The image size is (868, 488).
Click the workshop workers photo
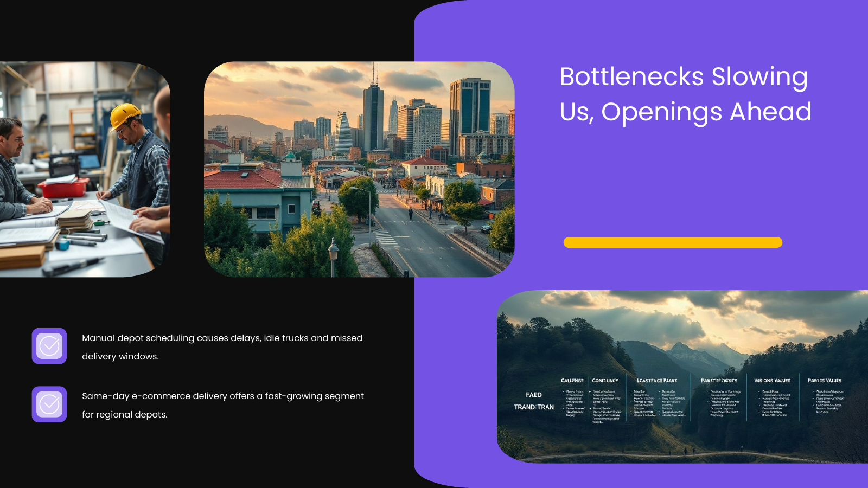coord(85,169)
